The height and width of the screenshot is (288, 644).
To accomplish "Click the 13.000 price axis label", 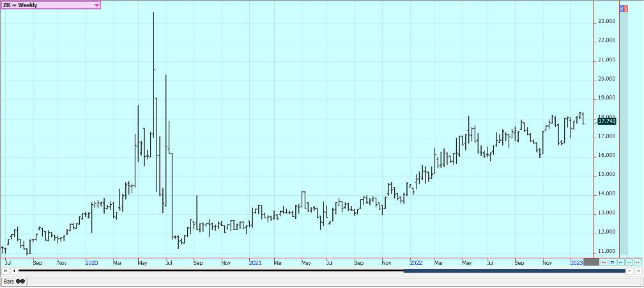I will coord(606,212).
